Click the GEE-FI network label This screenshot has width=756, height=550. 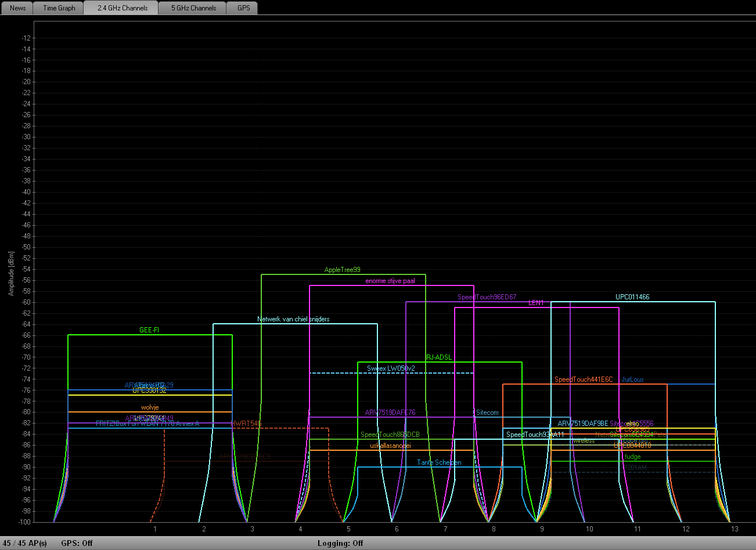tap(151, 330)
